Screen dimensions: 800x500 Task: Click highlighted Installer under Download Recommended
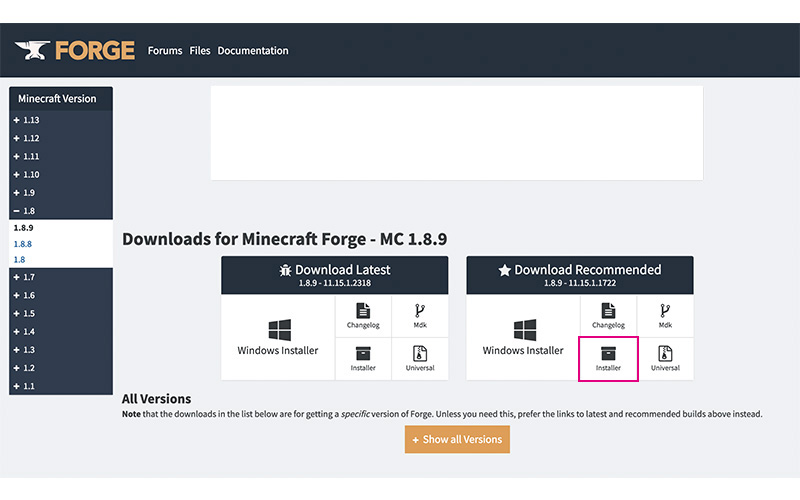(x=608, y=358)
